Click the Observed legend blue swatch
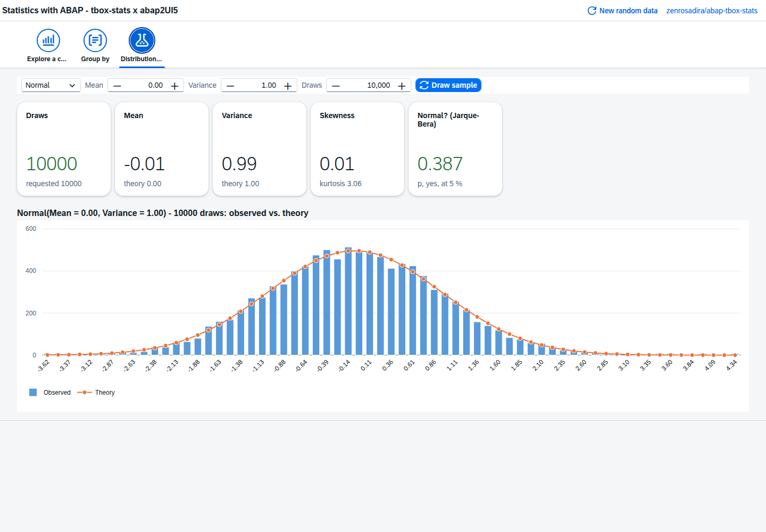The width and height of the screenshot is (766, 532). tap(33, 393)
